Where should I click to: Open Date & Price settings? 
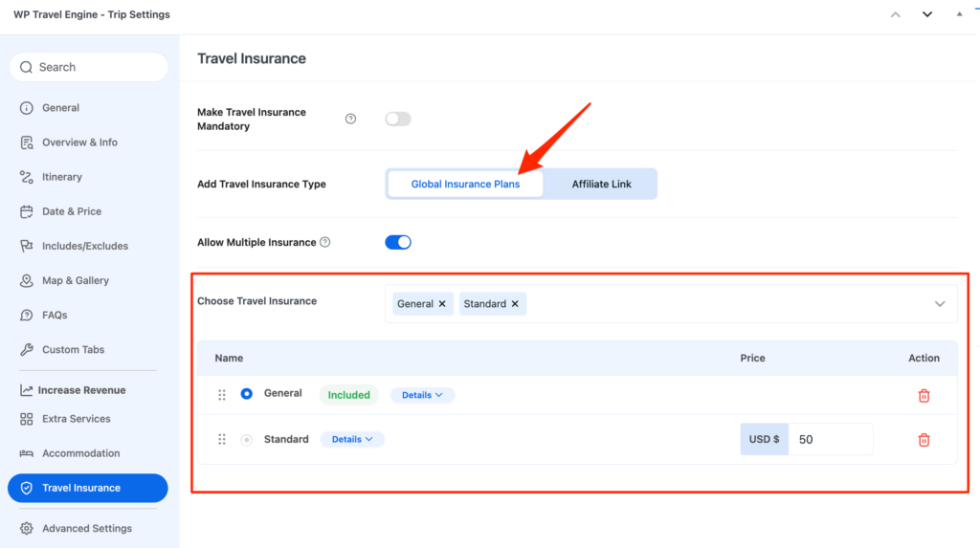click(x=72, y=211)
